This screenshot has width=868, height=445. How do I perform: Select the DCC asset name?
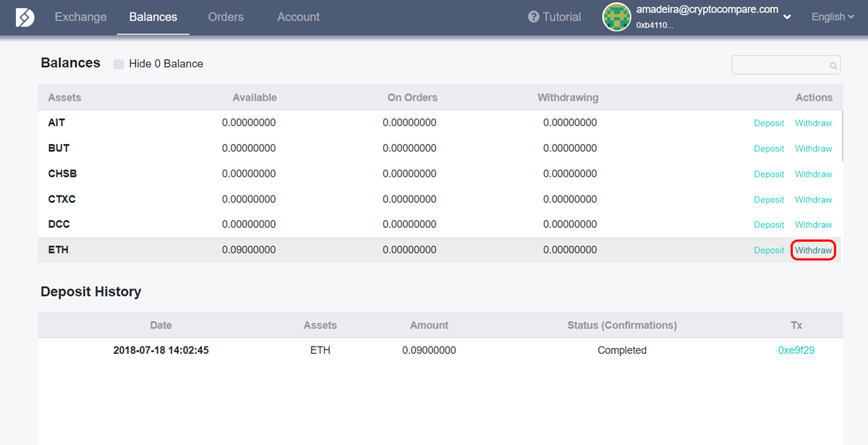point(59,224)
